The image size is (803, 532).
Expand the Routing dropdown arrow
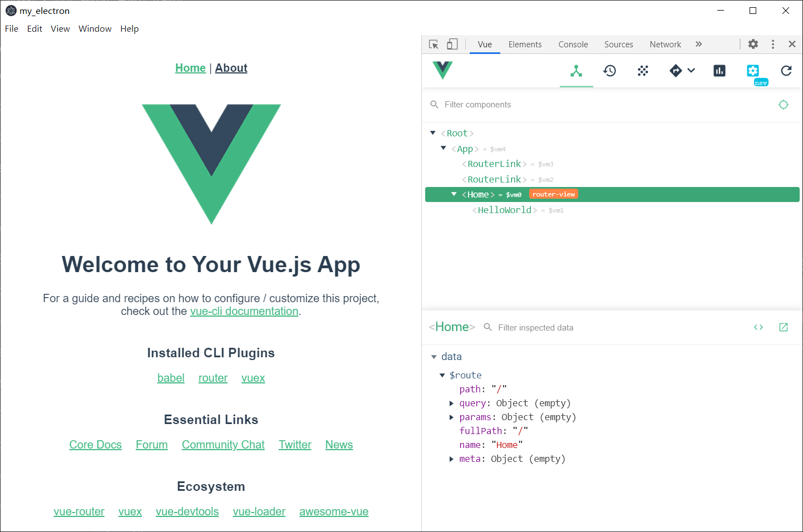(691, 71)
